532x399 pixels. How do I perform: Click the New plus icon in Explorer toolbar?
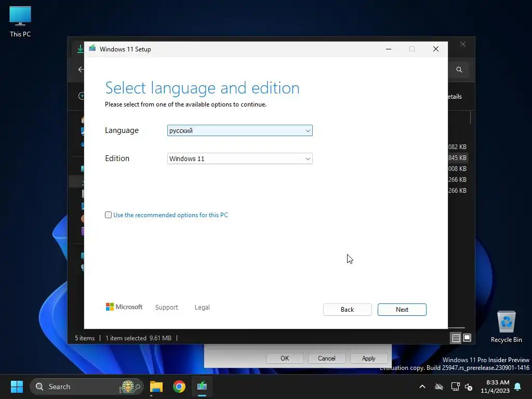point(82,96)
